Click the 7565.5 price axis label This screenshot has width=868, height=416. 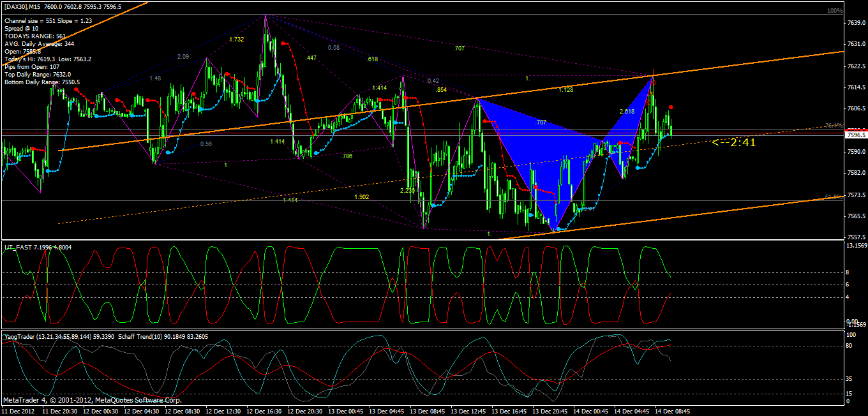pyautogui.click(x=855, y=216)
